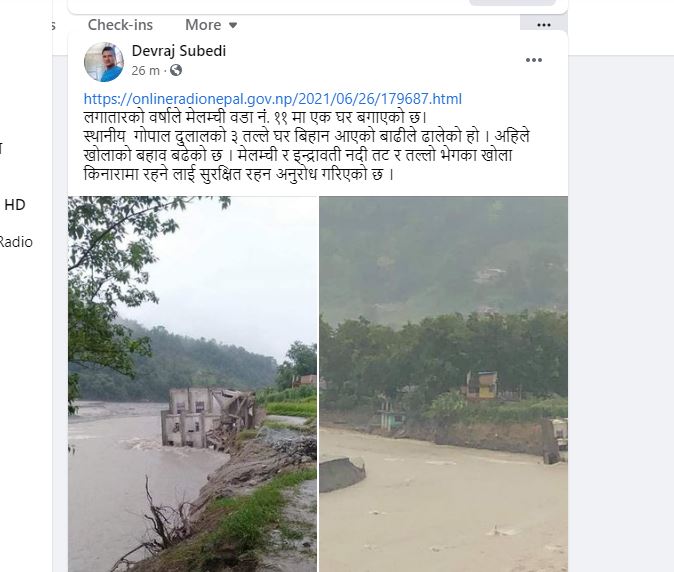Open the Check-ins tab
Image resolution: width=674 pixels, height=572 pixels.
pyautogui.click(x=120, y=25)
